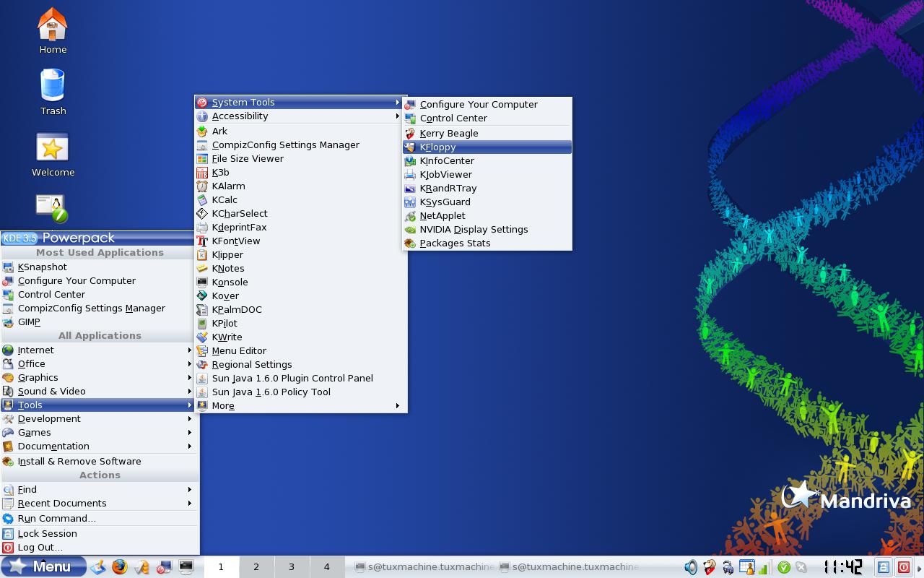
Task: Expand the Games submenu
Action: pos(100,433)
